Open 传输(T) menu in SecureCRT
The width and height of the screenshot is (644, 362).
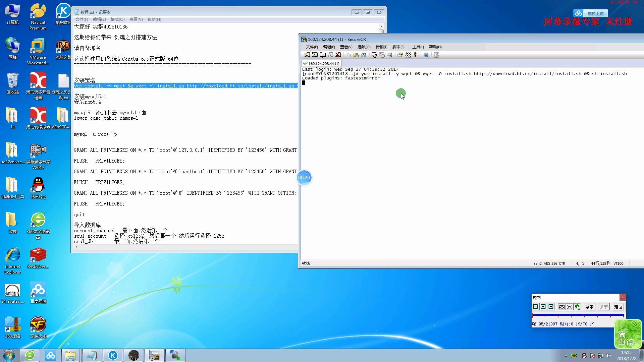(x=381, y=47)
